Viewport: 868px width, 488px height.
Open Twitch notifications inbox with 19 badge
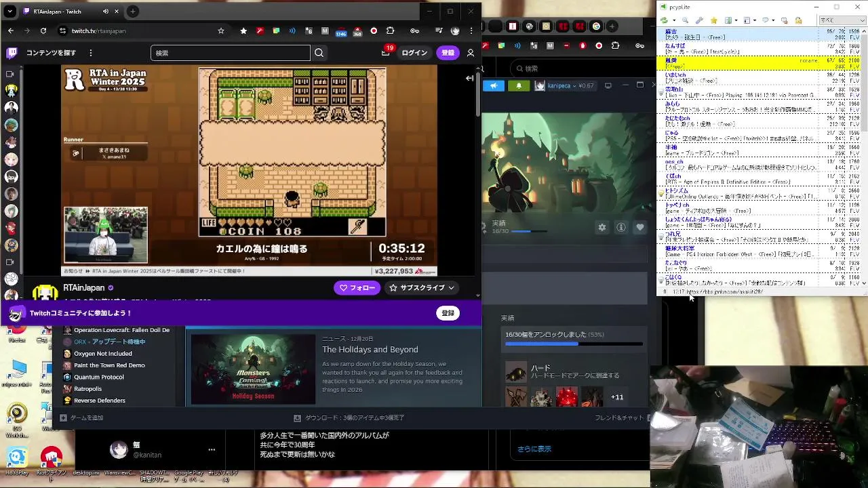386,52
